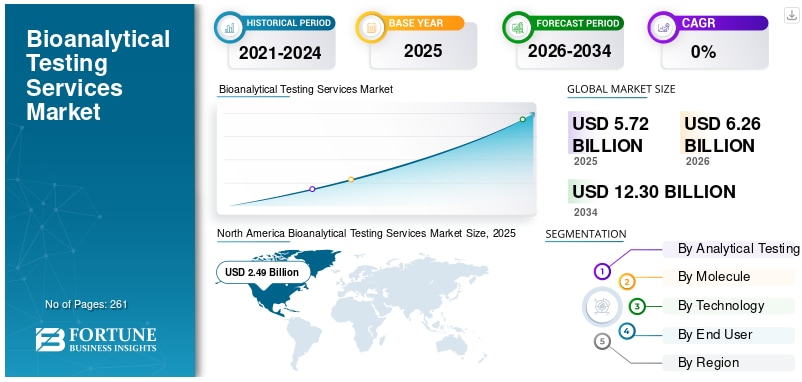Click the HISTORICAL PERIOD header label
Screen dimensions: 802x382
(289, 23)
